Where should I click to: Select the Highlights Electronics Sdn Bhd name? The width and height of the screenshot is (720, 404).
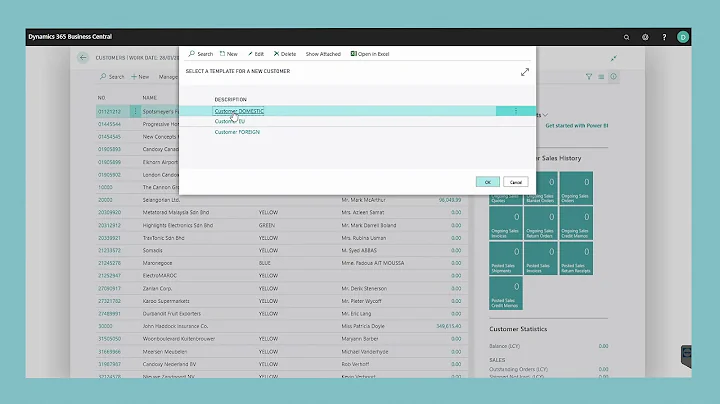178,225
